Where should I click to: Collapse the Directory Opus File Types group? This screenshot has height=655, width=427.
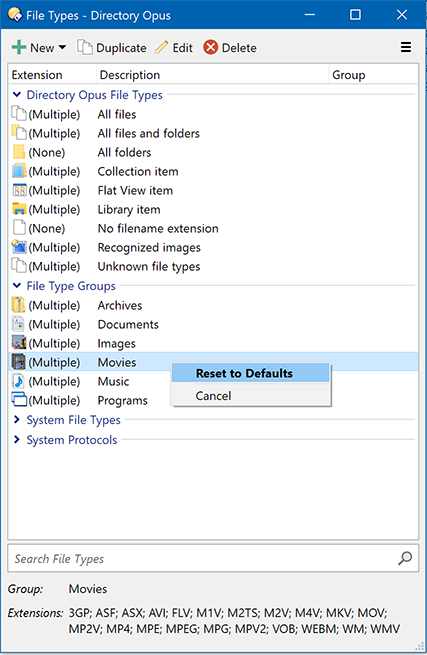[x=17, y=95]
